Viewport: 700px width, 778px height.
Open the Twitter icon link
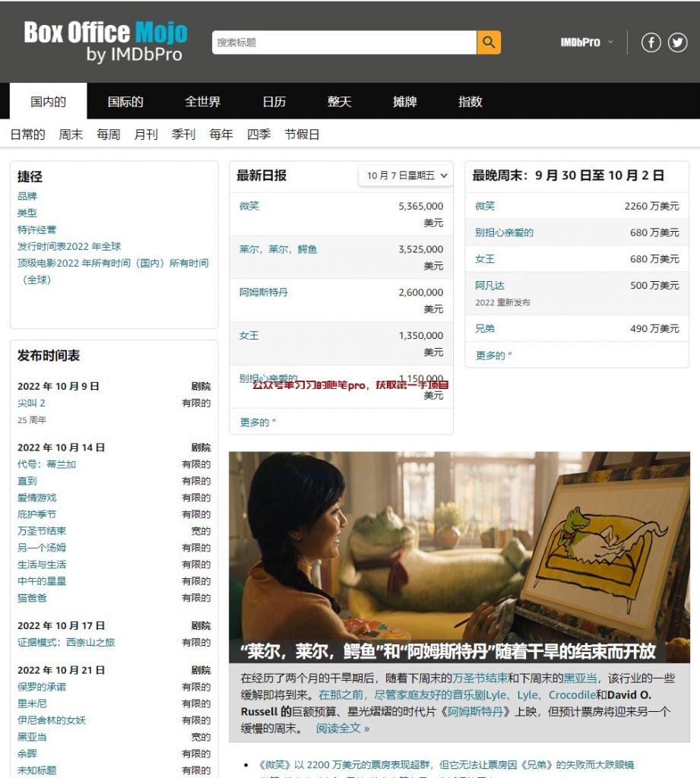677,43
